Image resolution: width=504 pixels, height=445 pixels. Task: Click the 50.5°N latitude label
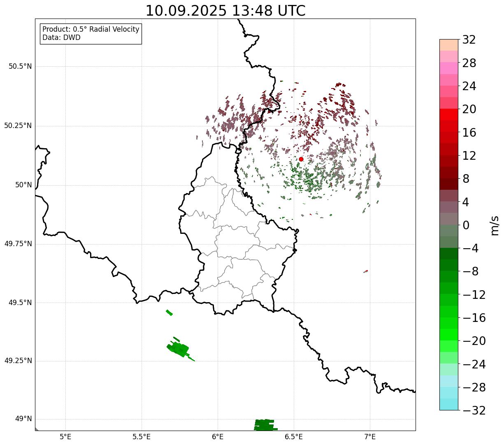coord(20,66)
